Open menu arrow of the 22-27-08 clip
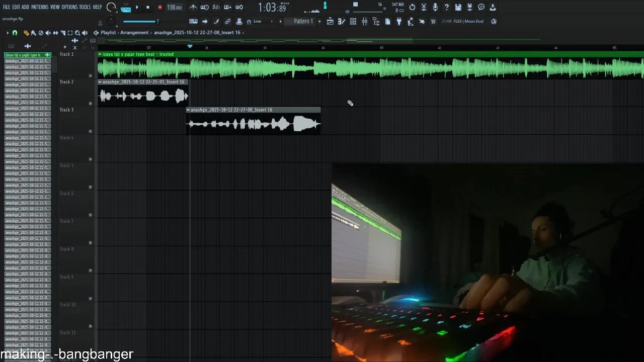Viewport: 644px width, 362px height. [x=188, y=110]
